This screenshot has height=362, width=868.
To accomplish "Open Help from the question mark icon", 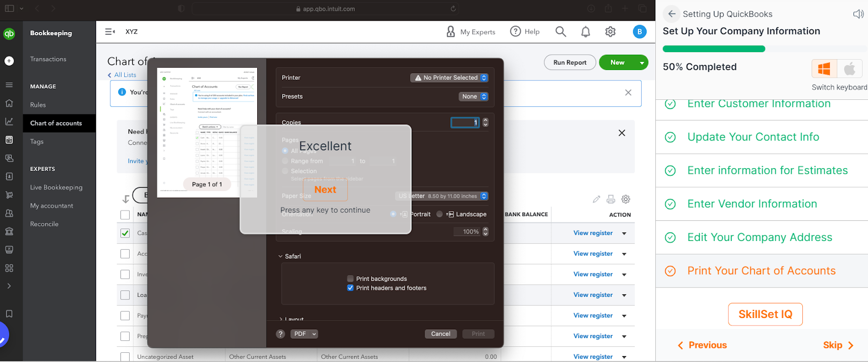I will point(515,31).
